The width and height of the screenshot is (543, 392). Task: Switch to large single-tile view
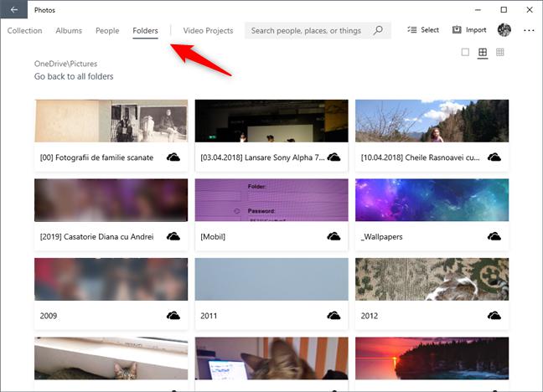click(465, 52)
